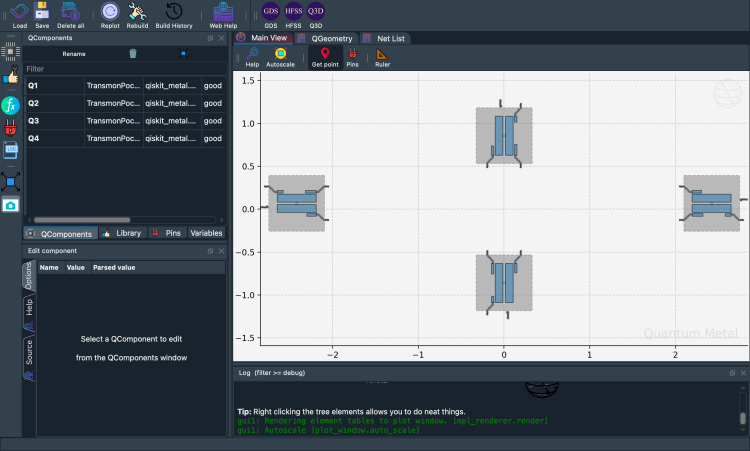This screenshot has height=451, width=750.
Task: Rebuild the design with Rebuild icon
Action: pos(137,15)
